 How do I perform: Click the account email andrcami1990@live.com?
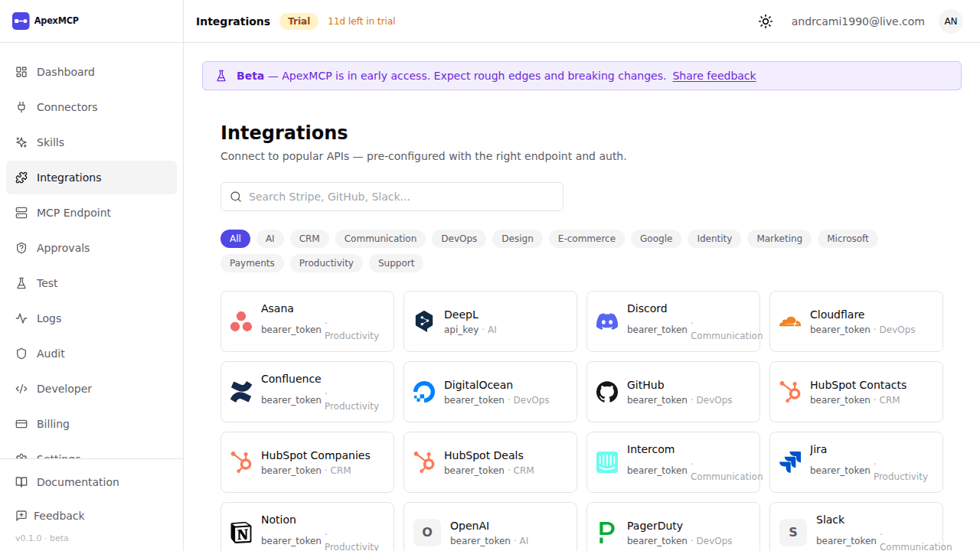858,21
